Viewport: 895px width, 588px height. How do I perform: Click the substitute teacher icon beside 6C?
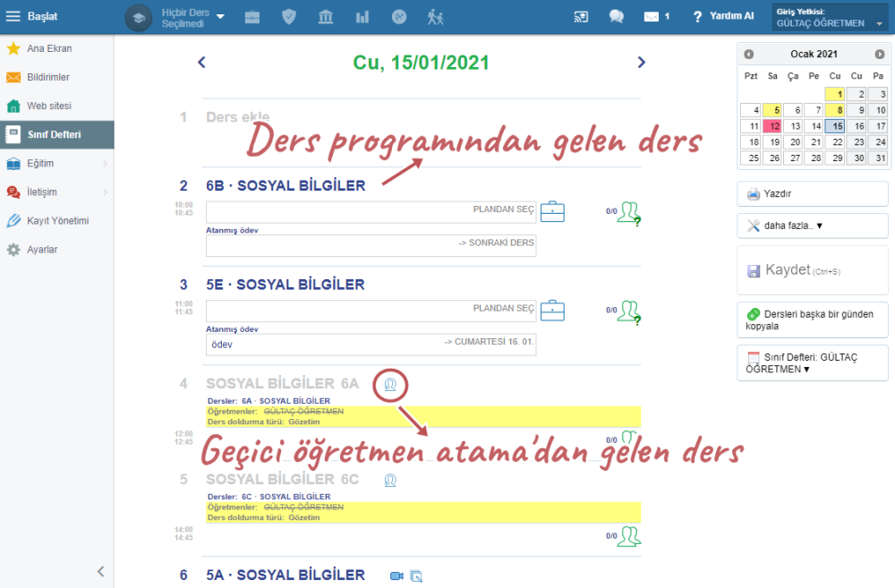pyautogui.click(x=390, y=480)
